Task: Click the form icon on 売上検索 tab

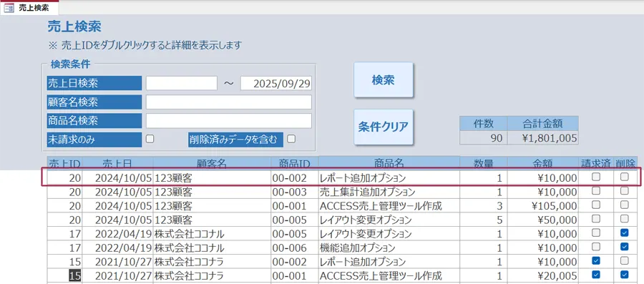Action: [9, 8]
